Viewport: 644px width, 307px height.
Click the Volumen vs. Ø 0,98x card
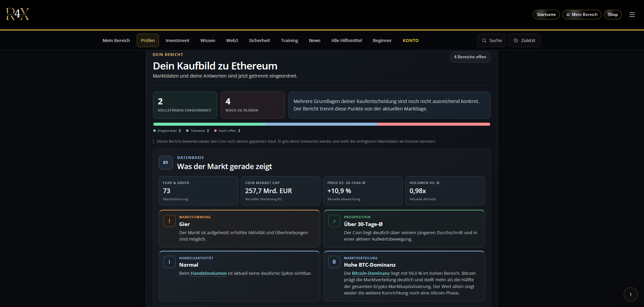[445, 191]
